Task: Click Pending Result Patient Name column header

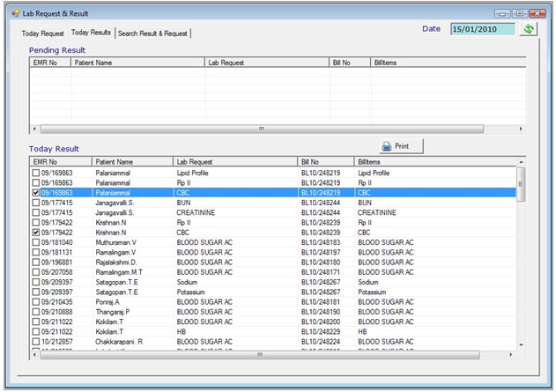Action: [x=137, y=63]
